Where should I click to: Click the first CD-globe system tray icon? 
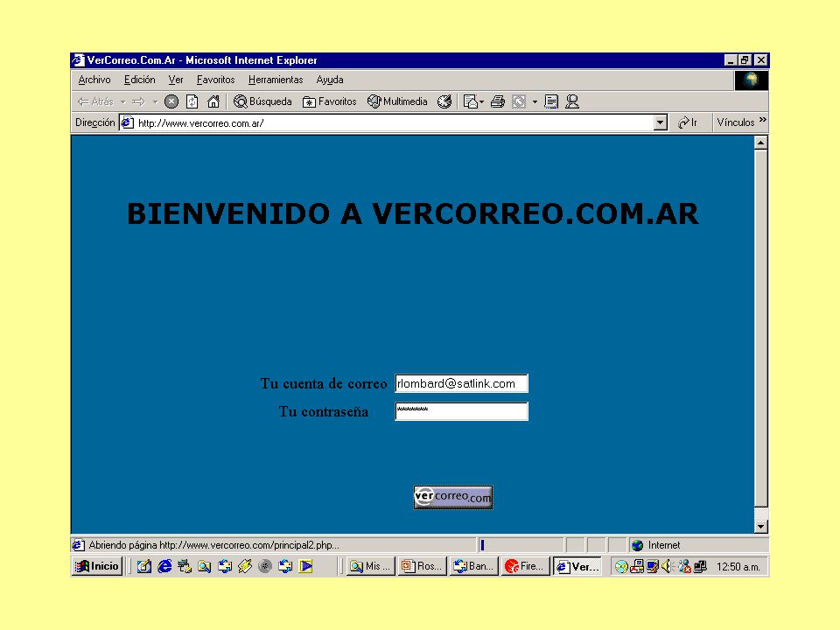[x=621, y=566]
